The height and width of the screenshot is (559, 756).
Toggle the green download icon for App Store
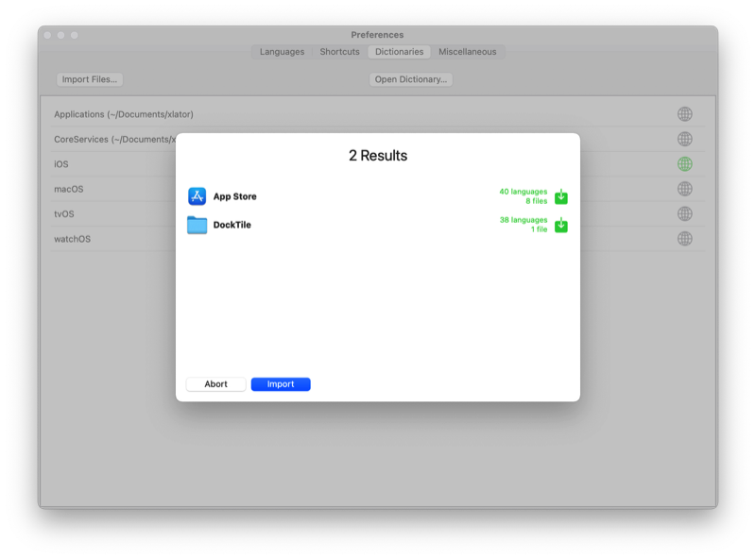pos(561,196)
